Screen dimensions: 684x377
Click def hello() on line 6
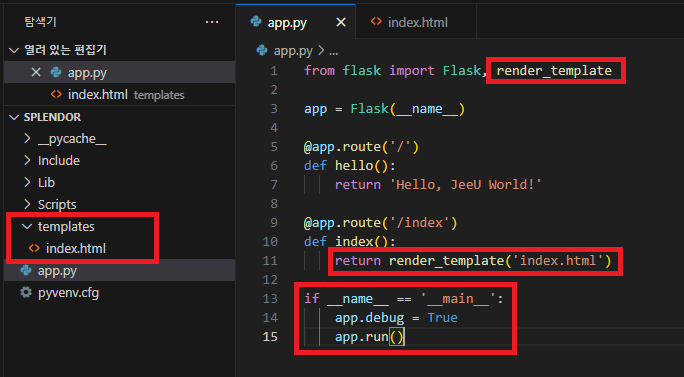click(350, 166)
